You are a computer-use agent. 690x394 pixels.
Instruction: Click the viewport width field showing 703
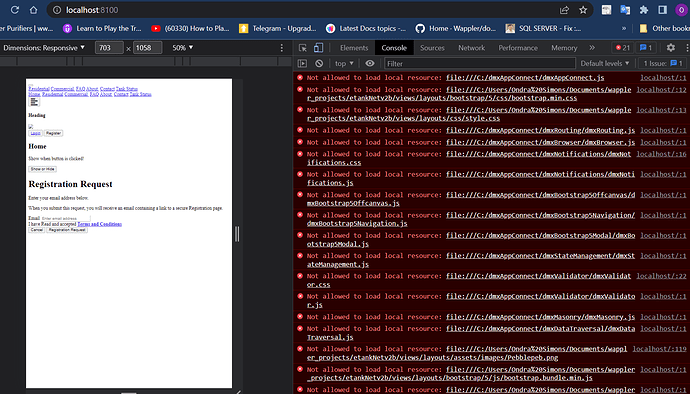pyautogui.click(x=109, y=48)
